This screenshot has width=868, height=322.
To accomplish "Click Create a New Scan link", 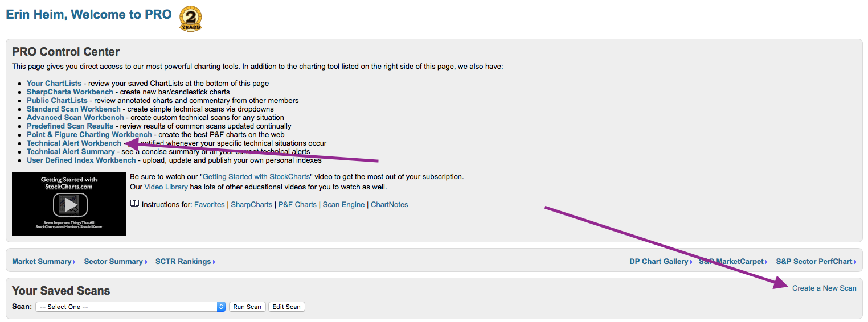I will (824, 288).
